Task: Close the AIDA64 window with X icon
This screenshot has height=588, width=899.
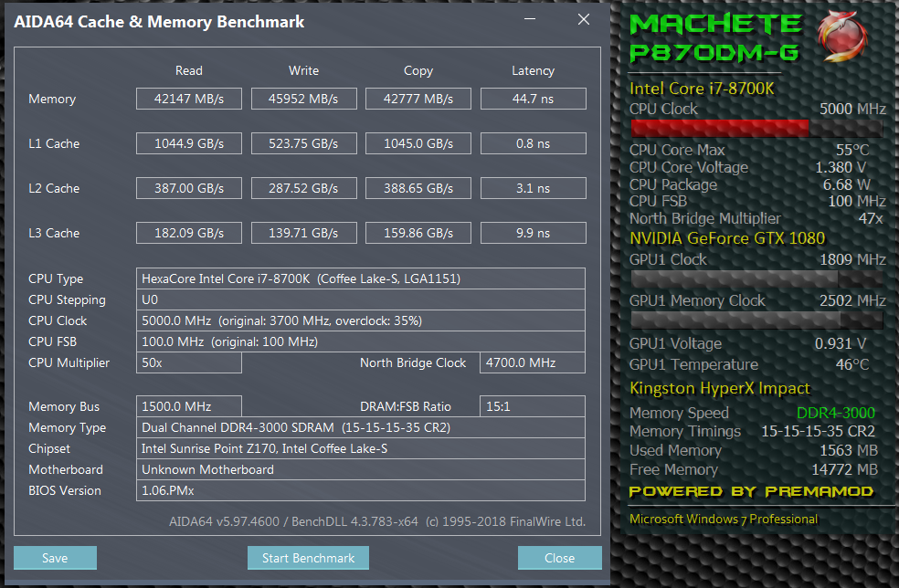Action: click(584, 19)
